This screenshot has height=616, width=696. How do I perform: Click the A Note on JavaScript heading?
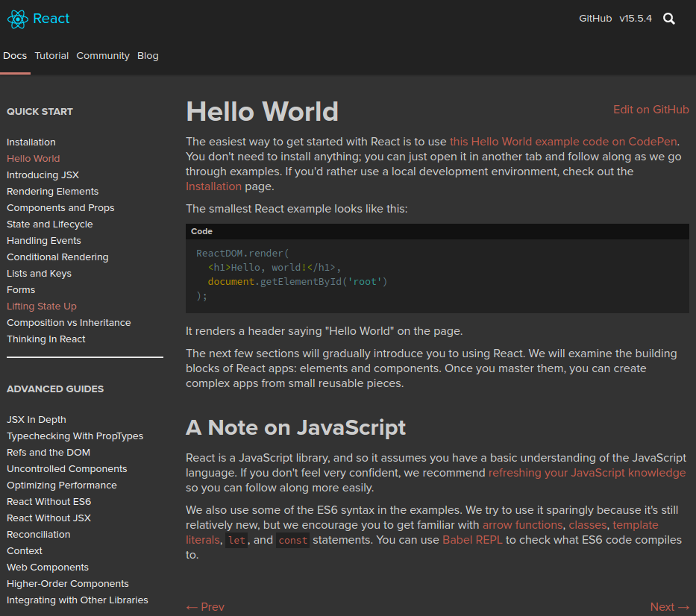coord(295,428)
